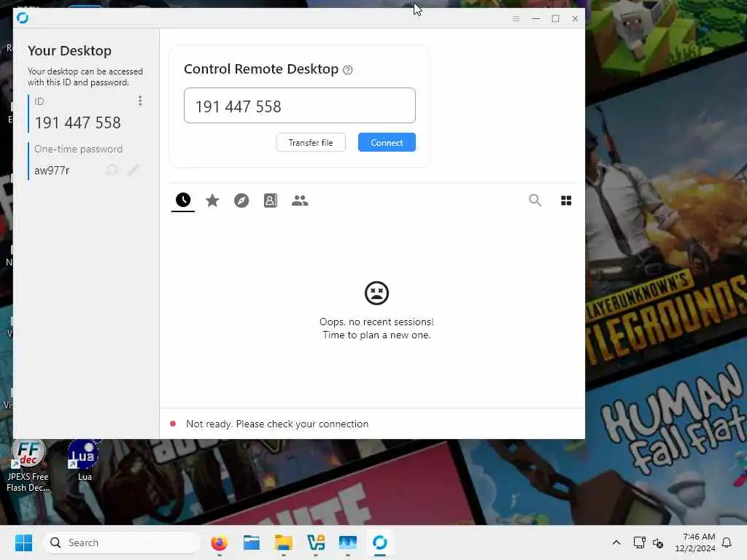Switch the peer view grid icon
This screenshot has height=560, width=747.
click(x=566, y=201)
